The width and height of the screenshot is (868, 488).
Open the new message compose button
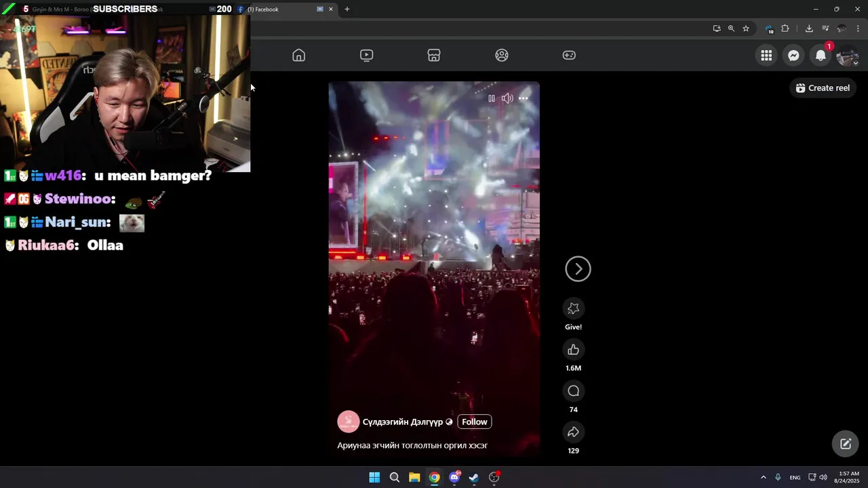pos(846,444)
